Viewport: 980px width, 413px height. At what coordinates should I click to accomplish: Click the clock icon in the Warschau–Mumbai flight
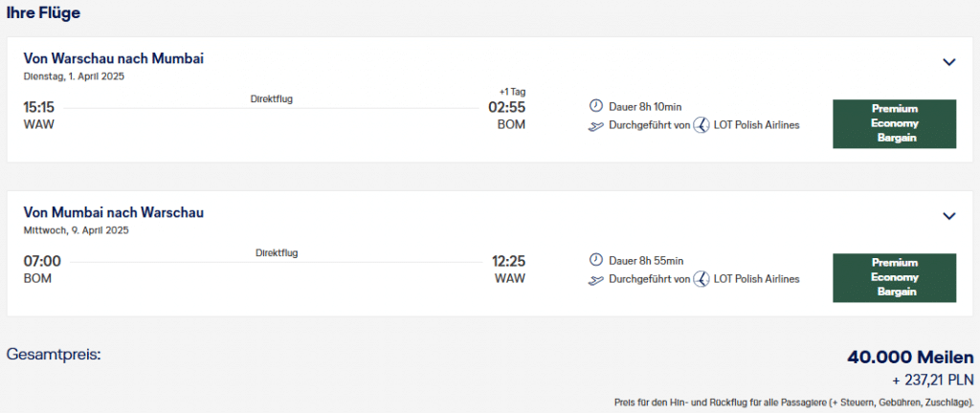pos(595,106)
